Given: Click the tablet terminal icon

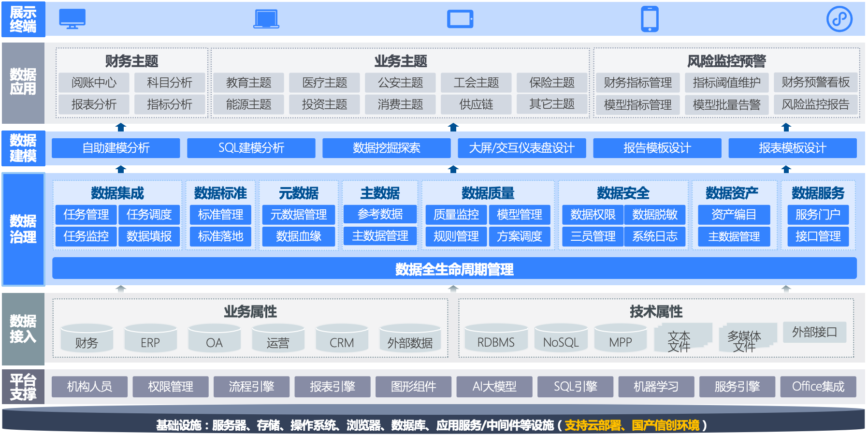Looking at the screenshot, I should (460, 19).
